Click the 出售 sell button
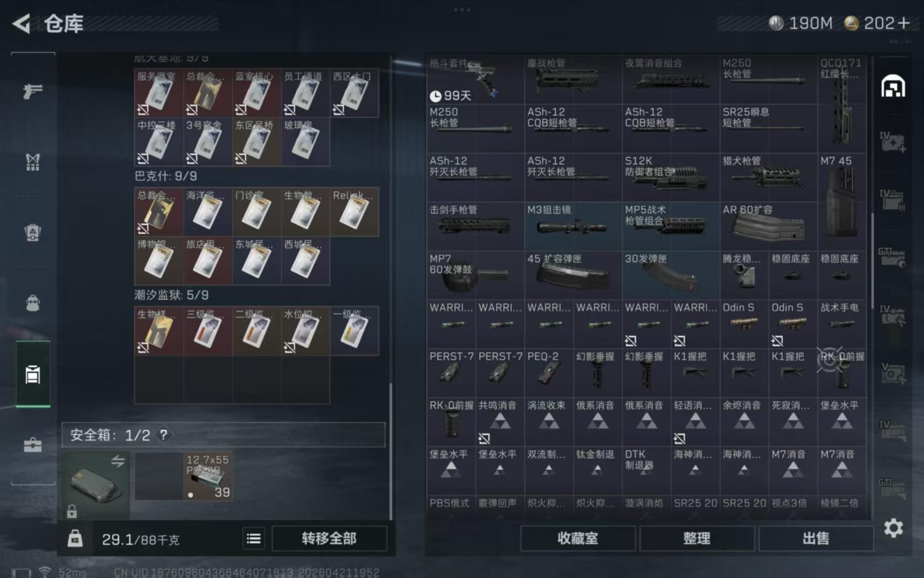 tap(815, 538)
